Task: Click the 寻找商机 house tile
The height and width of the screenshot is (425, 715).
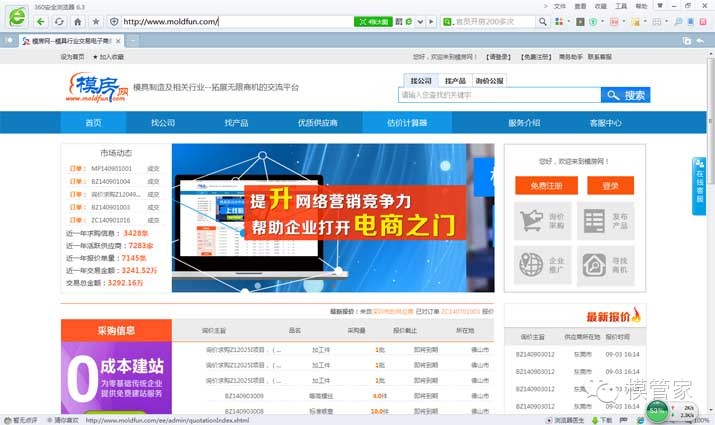Action: point(606,265)
